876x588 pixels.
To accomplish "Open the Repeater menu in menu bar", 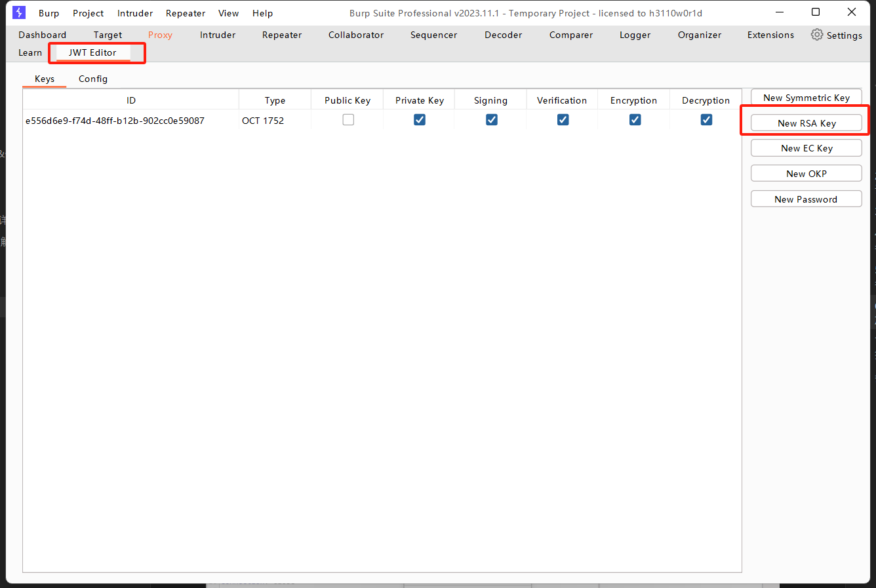I will (x=186, y=13).
